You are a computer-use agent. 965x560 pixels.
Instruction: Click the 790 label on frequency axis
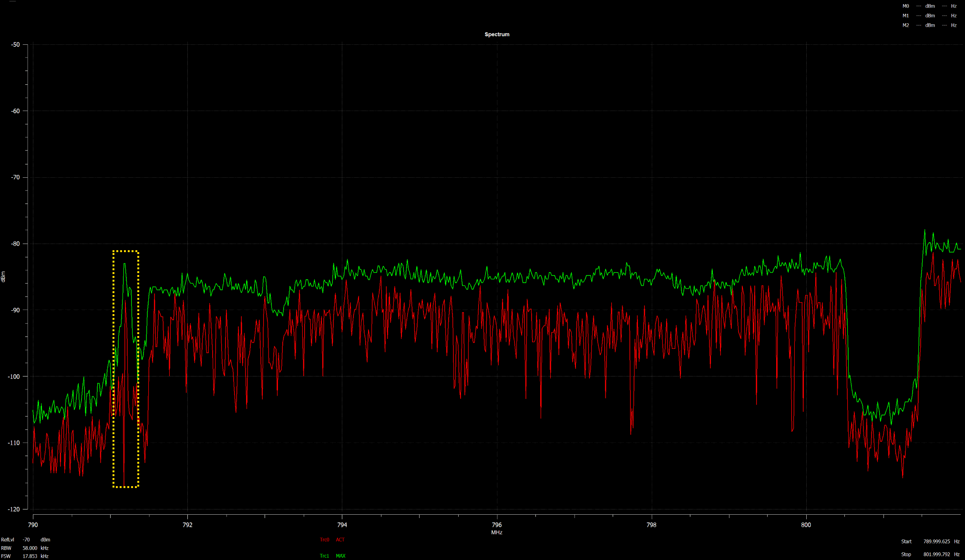click(x=33, y=525)
